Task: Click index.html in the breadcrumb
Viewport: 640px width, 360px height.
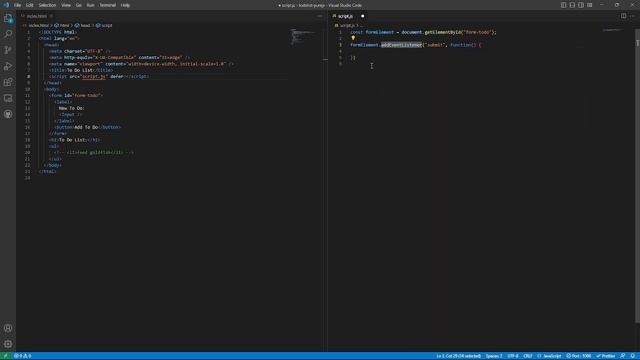Action: tap(38, 25)
